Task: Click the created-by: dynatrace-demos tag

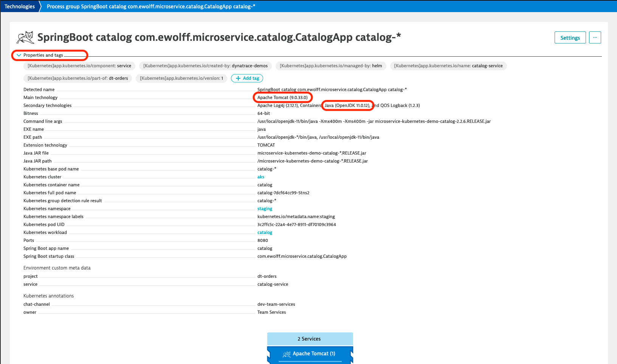Action: pos(205,66)
